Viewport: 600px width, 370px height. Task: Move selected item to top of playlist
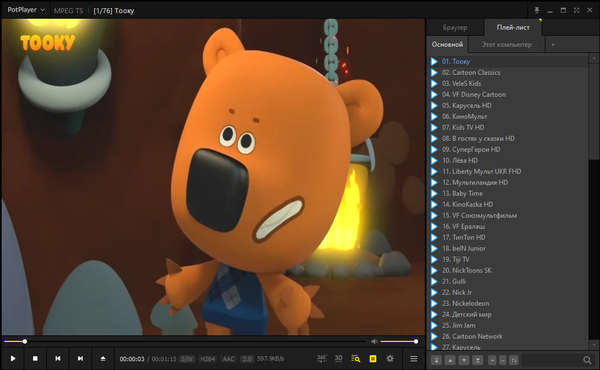[437, 360]
